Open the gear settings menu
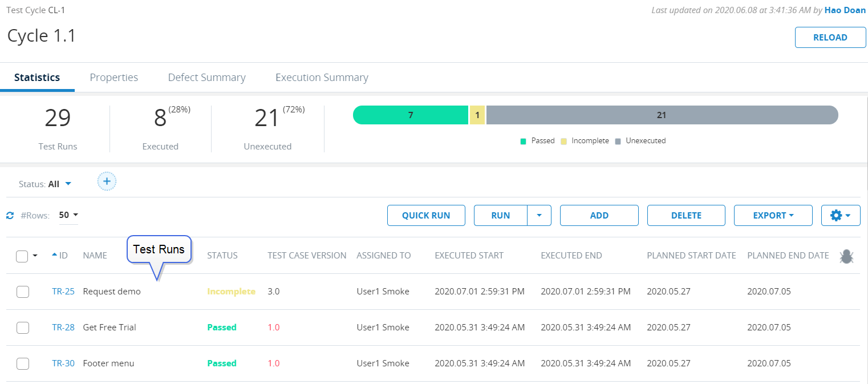Image resolution: width=868 pixels, height=384 pixels. pos(840,216)
